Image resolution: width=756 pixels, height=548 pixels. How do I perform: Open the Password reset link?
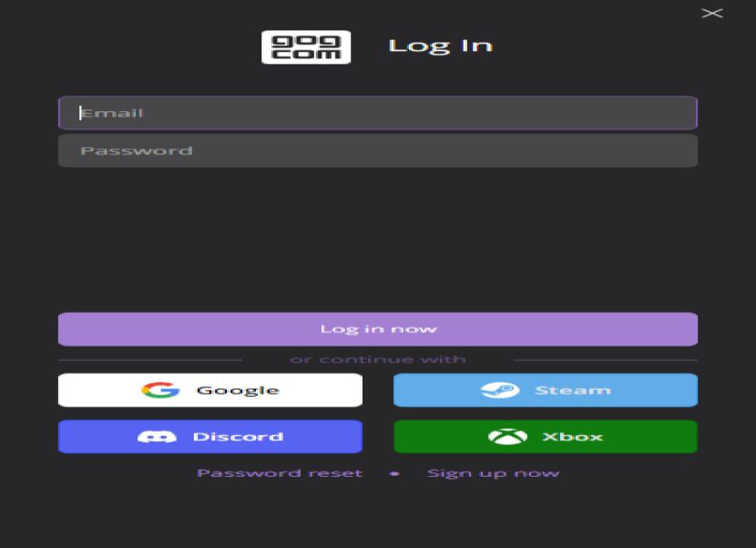[x=280, y=473]
